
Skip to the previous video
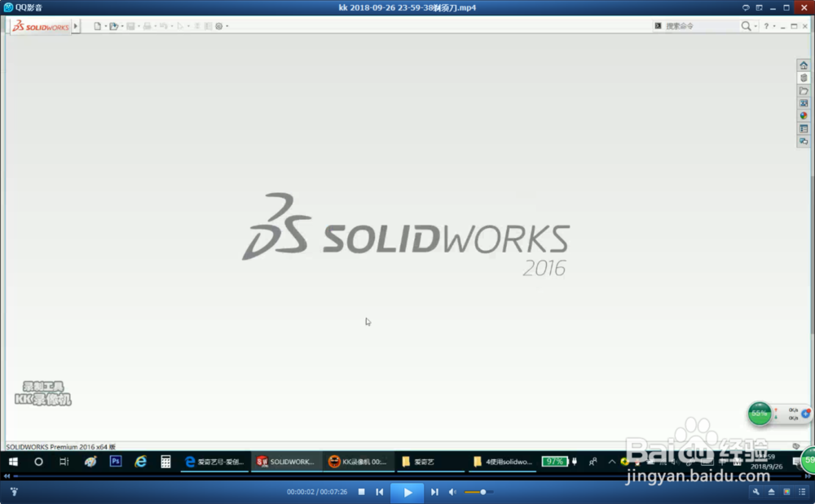(380, 492)
